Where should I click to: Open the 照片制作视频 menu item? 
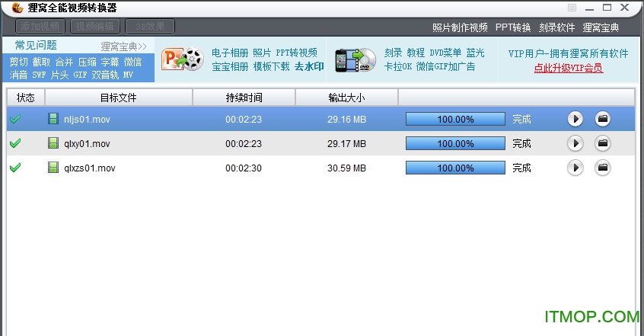point(460,27)
